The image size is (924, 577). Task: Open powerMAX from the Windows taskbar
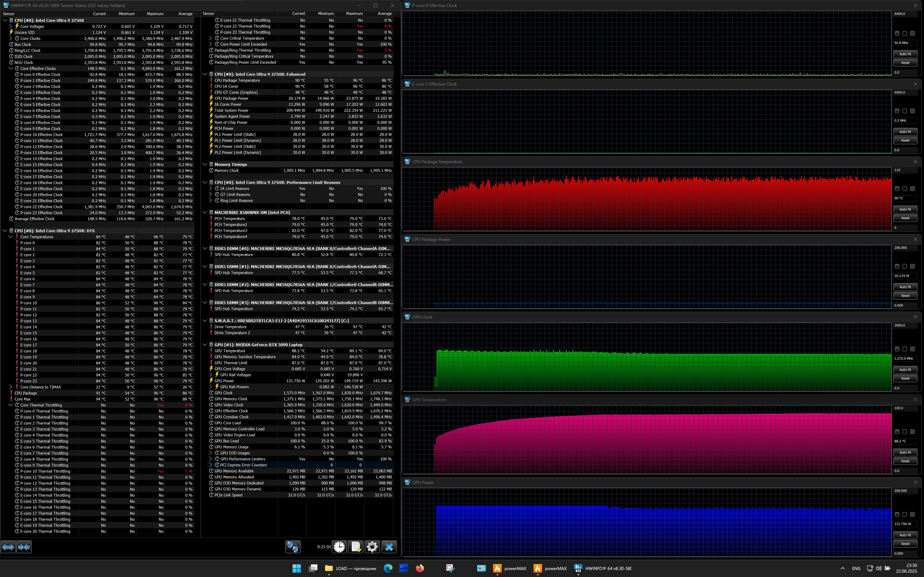(x=510, y=568)
